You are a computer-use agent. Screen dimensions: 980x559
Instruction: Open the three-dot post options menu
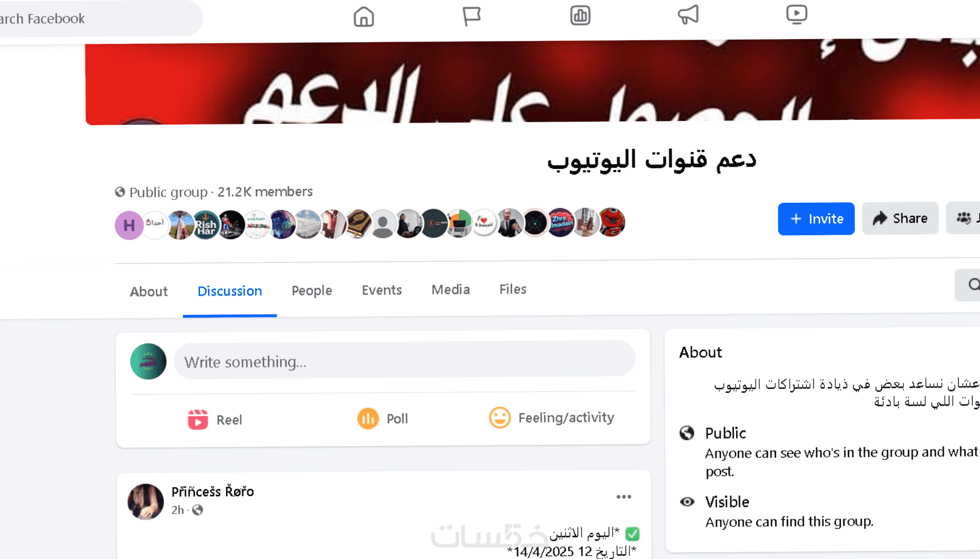tap(624, 497)
